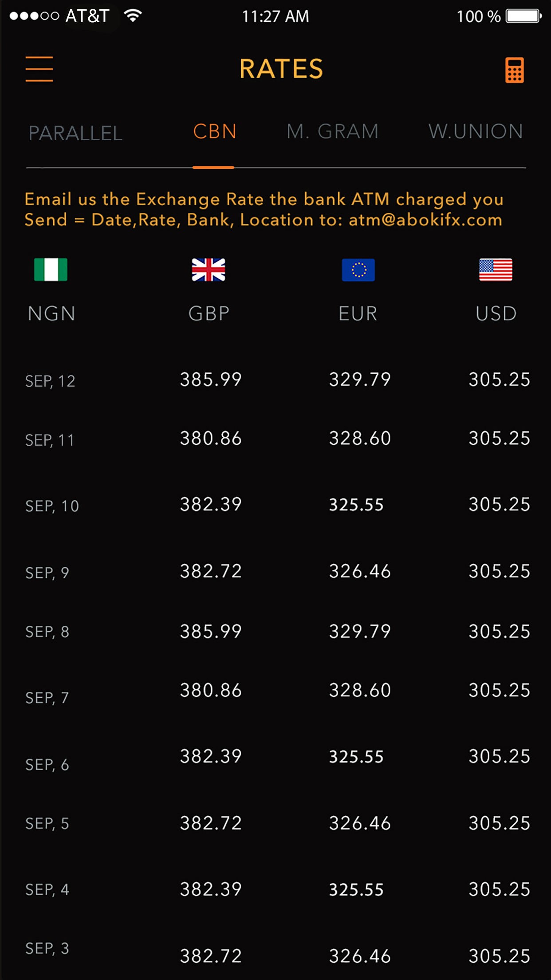
Task: Select the CBN rates tab
Action: pyautogui.click(x=215, y=132)
